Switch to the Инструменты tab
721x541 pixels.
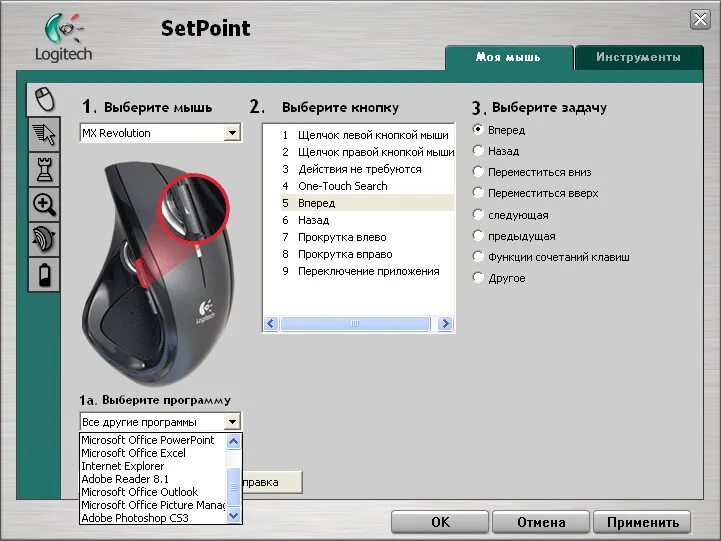639,57
